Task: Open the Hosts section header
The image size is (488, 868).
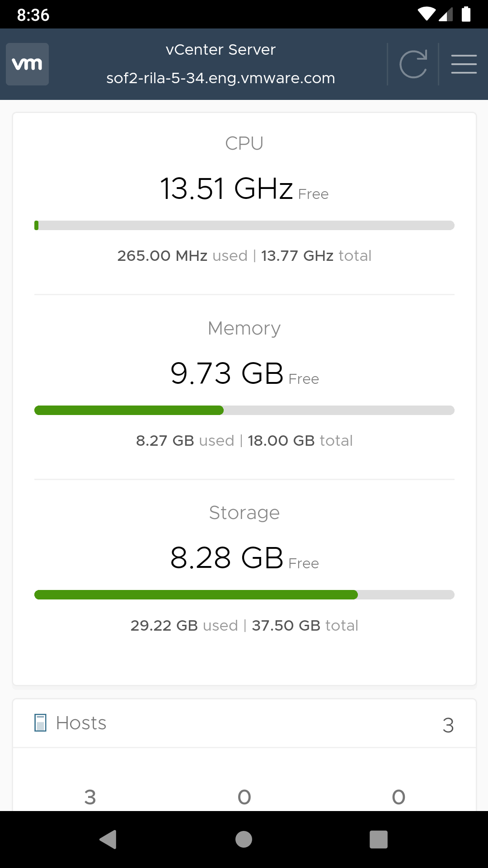Action: [x=244, y=723]
